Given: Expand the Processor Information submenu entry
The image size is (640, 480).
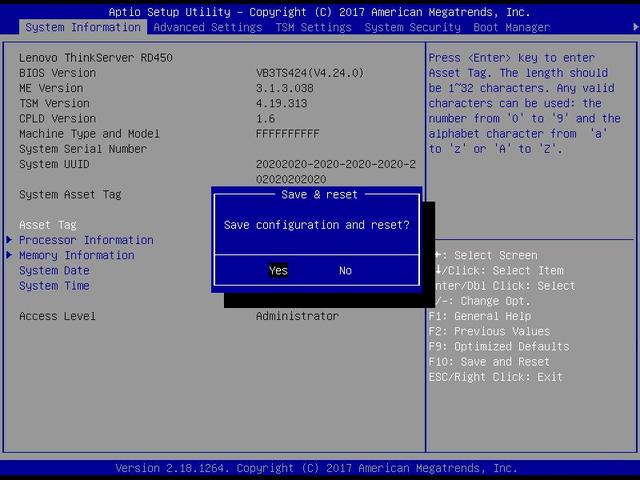Looking at the screenshot, I should [x=86, y=240].
